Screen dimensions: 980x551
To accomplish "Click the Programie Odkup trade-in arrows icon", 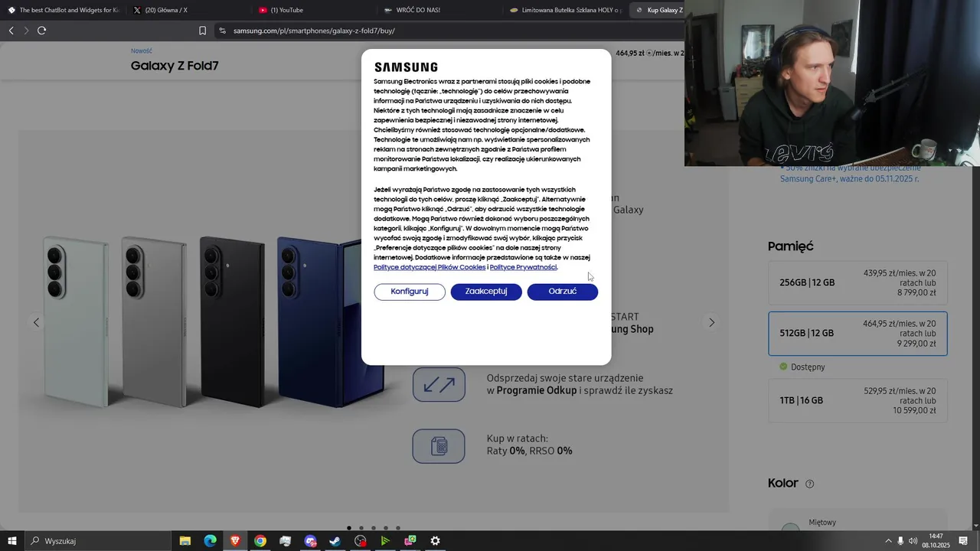I will coord(439,384).
